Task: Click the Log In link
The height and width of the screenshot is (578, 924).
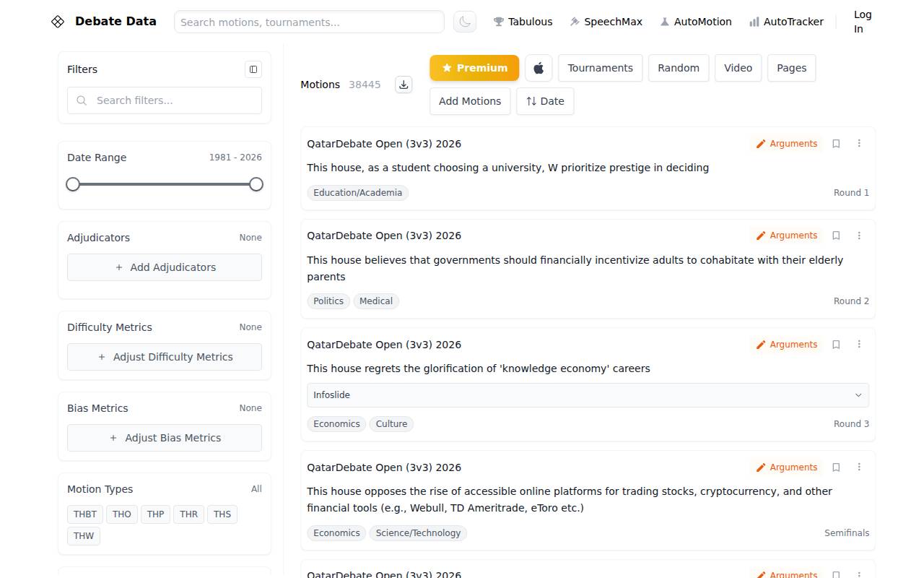Action: tap(863, 22)
